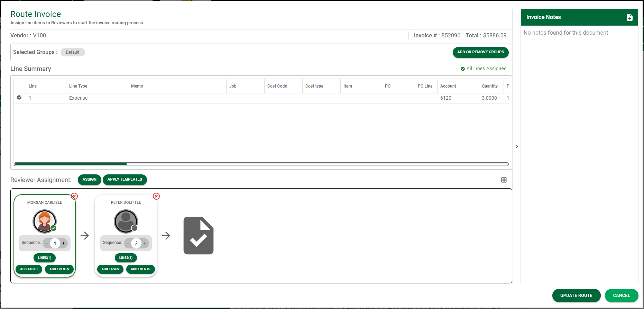The height and width of the screenshot is (309, 644).
Task: Open Morgan Carlisle avatar
Action: point(45,221)
